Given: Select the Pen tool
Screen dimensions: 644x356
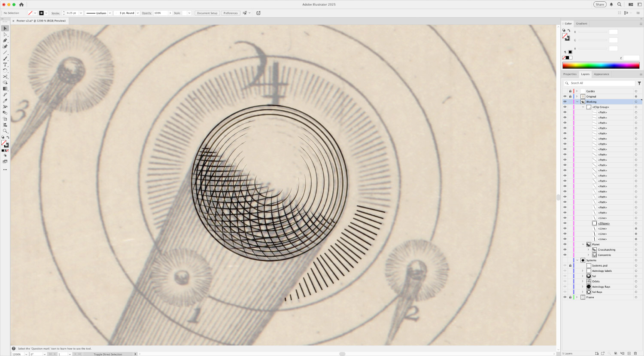Looking at the screenshot, I should pyautogui.click(x=5, y=40).
